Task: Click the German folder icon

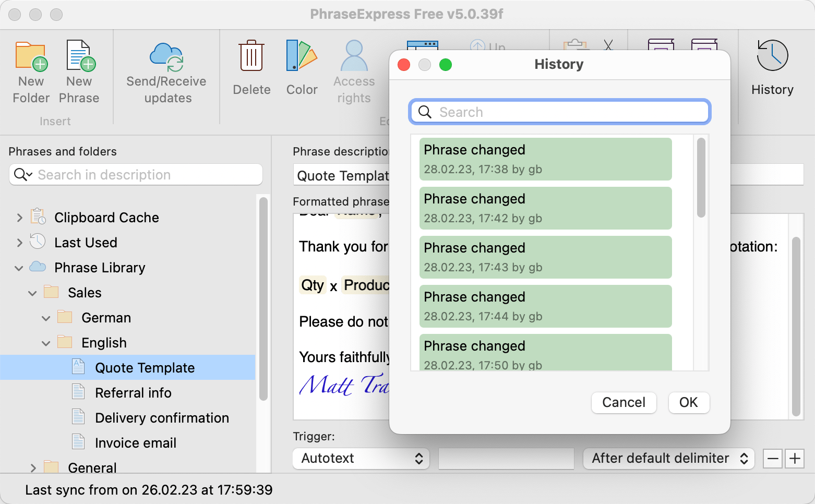Action: click(x=65, y=317)
